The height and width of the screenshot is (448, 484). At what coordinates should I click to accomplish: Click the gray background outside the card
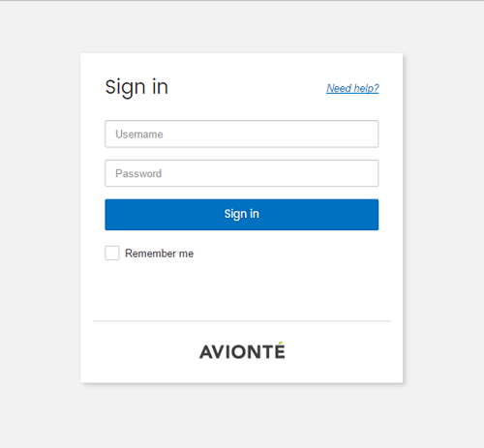(x=39, y=225)
